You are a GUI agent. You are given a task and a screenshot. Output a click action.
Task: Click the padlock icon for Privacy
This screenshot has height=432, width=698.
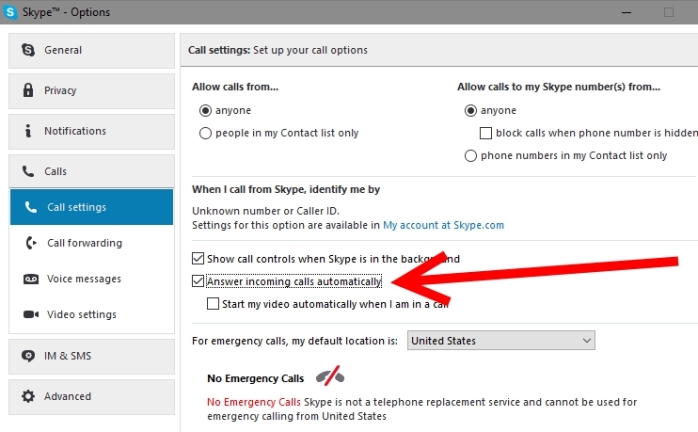[x=28, y=90]
